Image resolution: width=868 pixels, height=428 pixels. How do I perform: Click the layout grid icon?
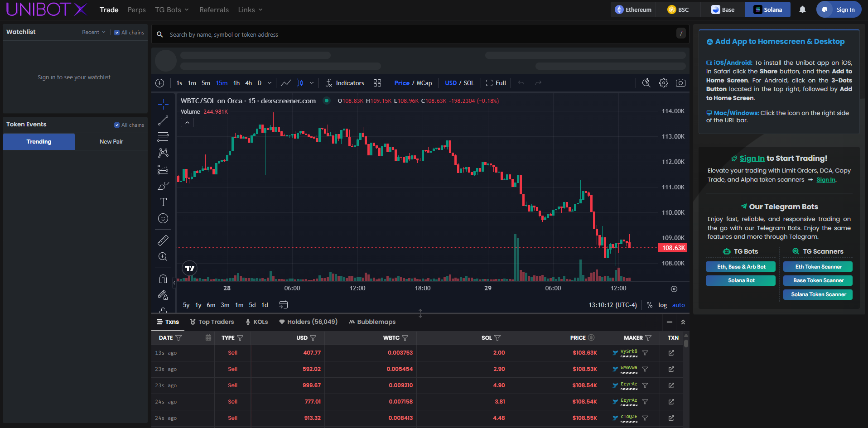(x=377, y=83)
